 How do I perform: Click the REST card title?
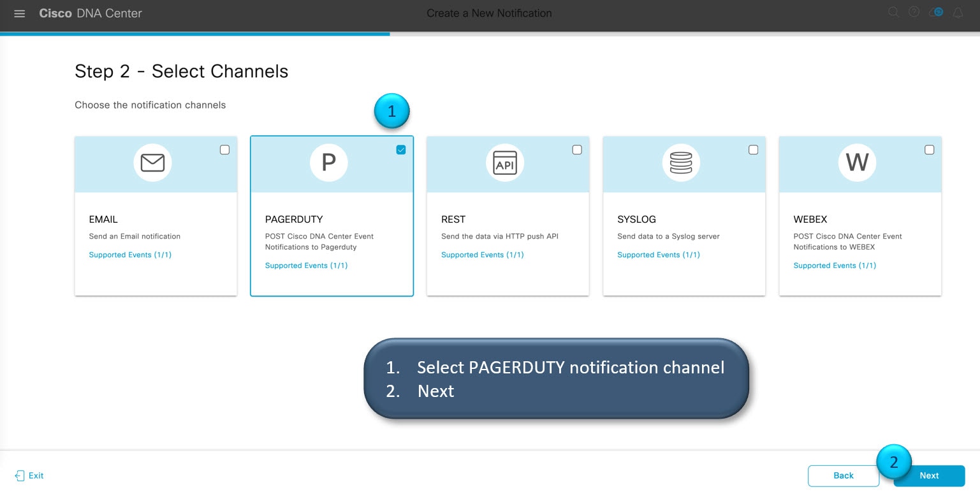click(453, 219)
